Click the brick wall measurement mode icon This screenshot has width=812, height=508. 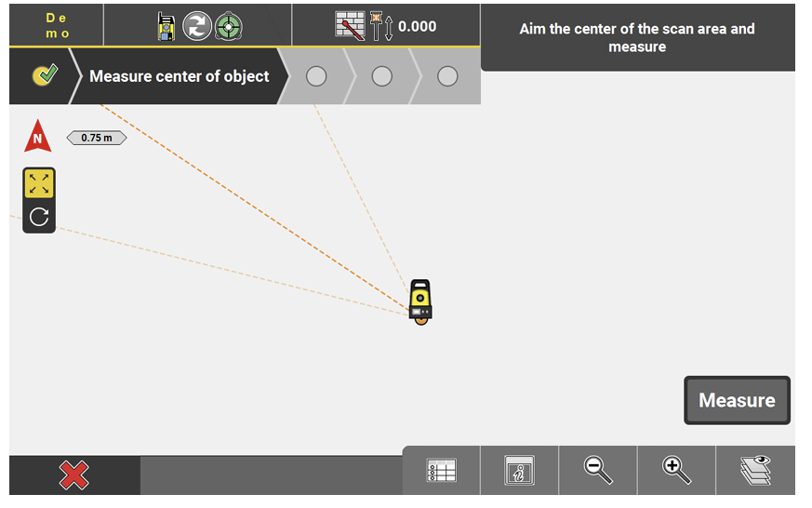pyautogui.click(x=350, y=25)
